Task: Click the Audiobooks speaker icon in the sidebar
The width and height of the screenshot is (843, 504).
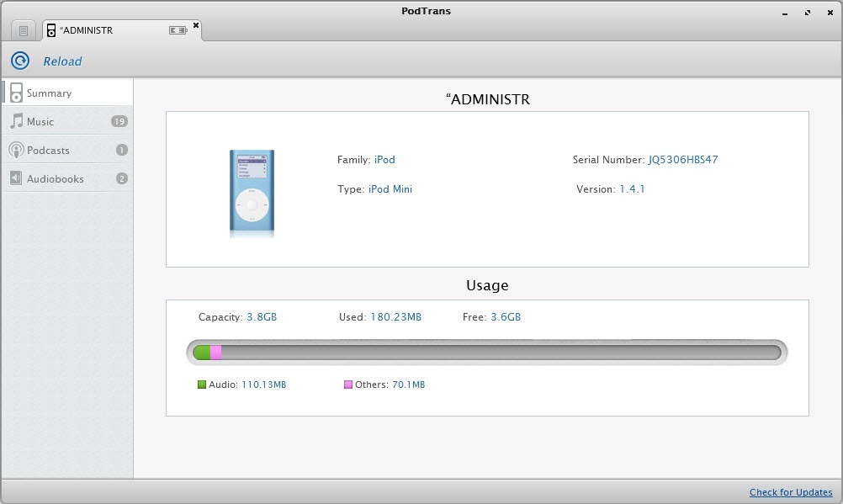Action: click(16, 178)
